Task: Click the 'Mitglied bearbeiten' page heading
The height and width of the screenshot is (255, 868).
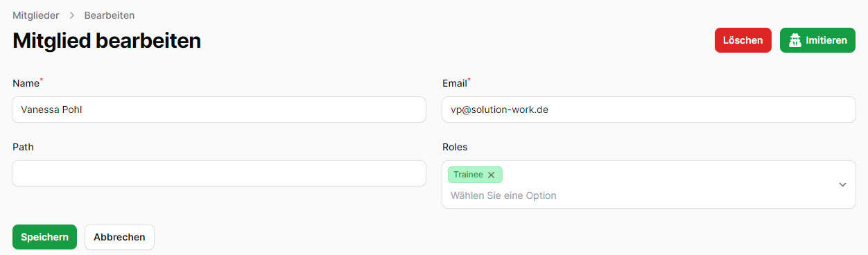Action: point(107,40)
